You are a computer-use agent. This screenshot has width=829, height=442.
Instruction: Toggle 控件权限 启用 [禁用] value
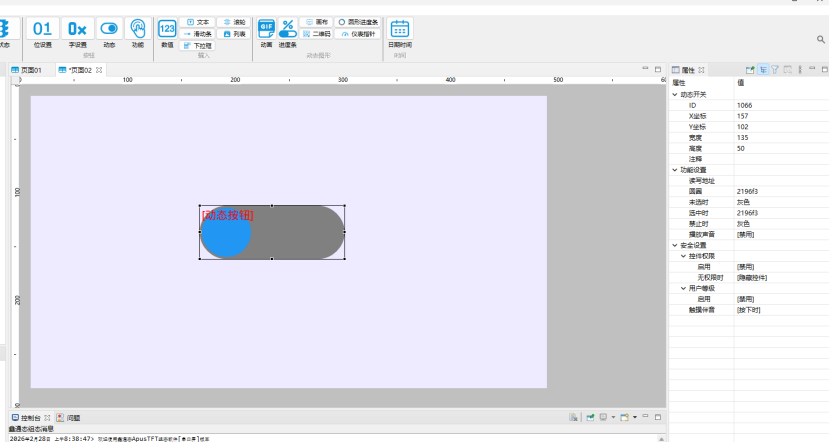[x=747, y=267]
